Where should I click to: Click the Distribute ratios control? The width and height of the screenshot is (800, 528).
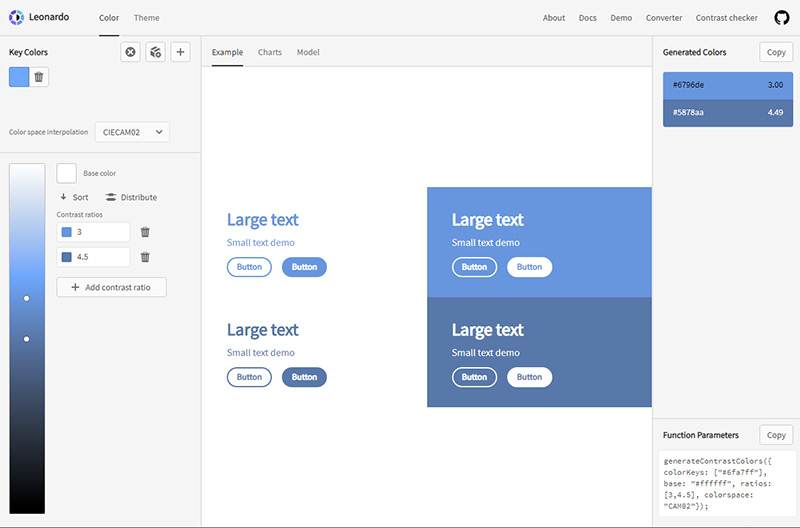pos(131,197)
